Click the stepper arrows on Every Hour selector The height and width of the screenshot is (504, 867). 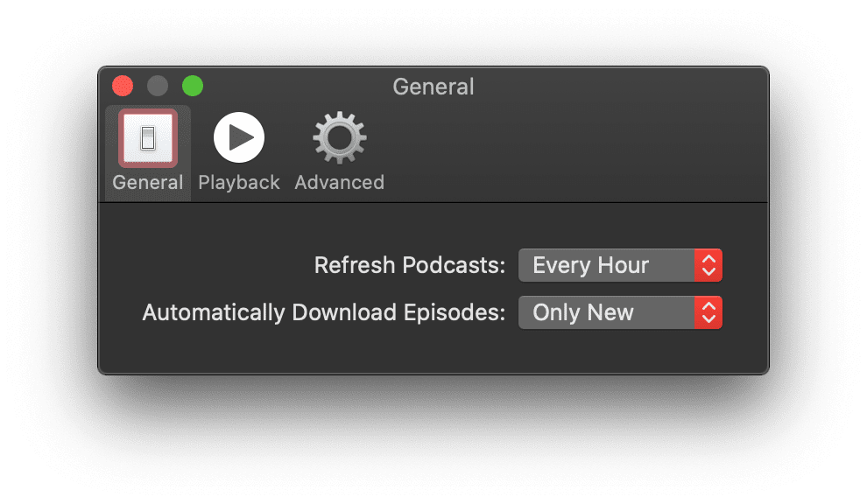coord(711,265)
